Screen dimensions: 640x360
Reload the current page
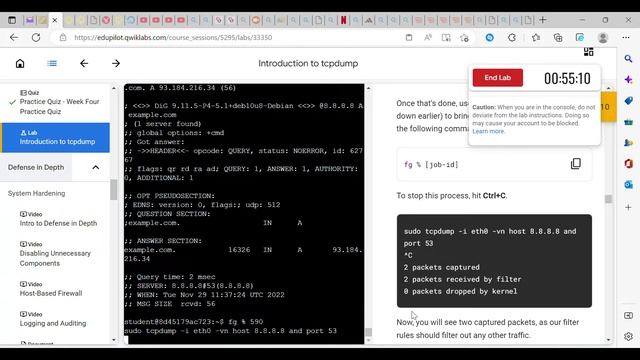tap(36, 38)
